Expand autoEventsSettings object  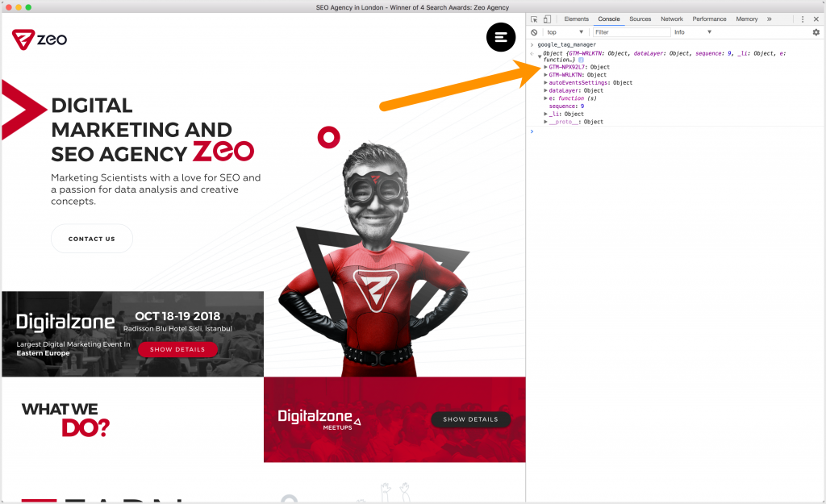546,83
